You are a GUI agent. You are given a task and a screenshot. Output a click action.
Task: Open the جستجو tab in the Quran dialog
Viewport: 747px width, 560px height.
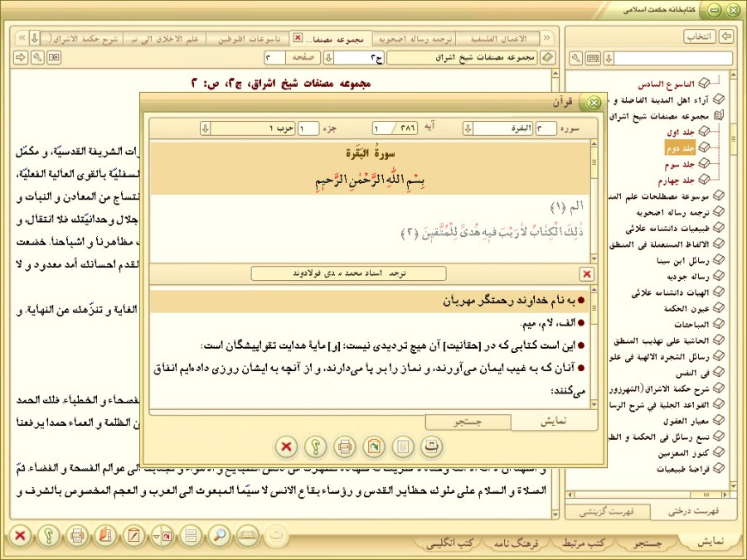click(468, 422)
